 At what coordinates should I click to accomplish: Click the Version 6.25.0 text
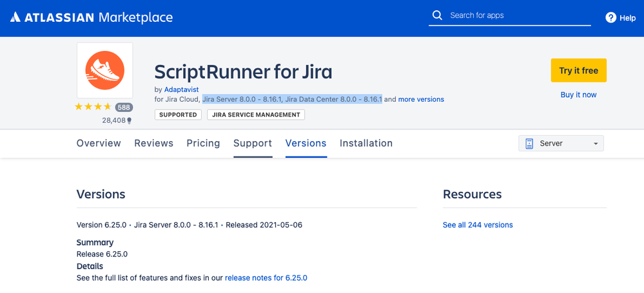(102, 225)
